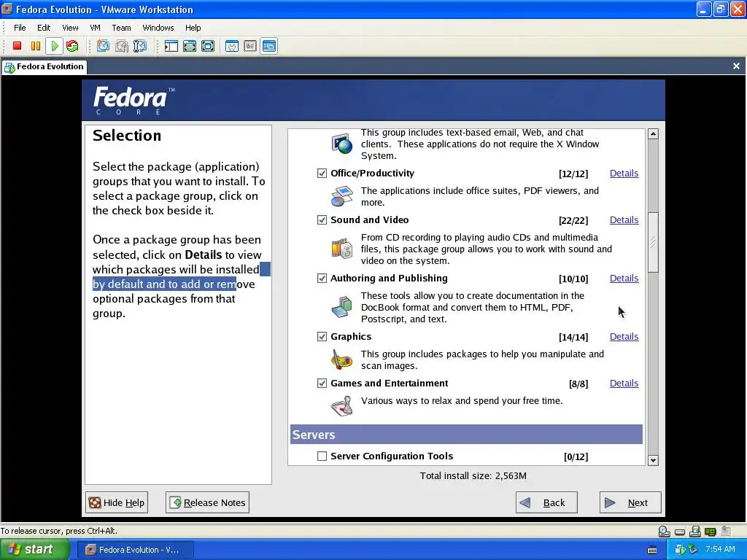Open the Release Notes button
The image size is (747, 560).
[x=207, y=502]
